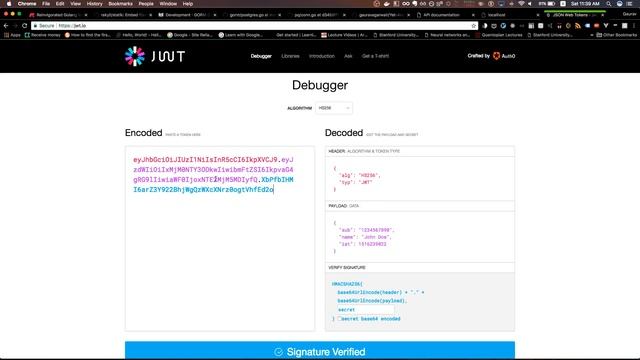
Task: Switch to the API documentation tab
Action: coord(446,15)
